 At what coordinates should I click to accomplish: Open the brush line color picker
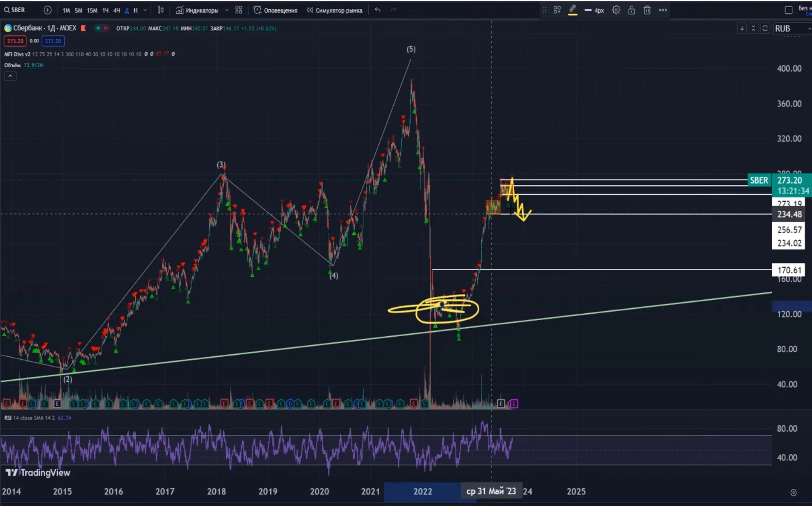point(573,10)
